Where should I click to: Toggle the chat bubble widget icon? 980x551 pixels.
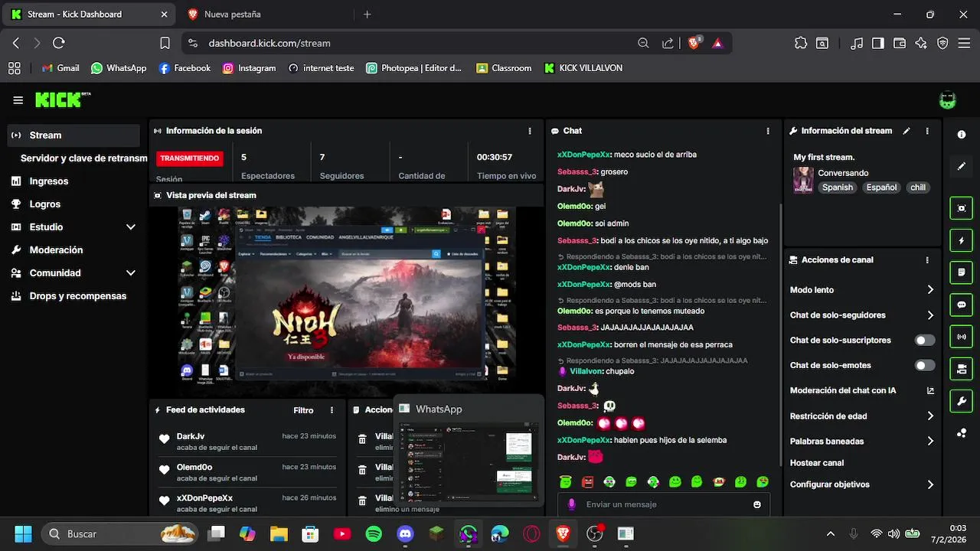coord(962,305)
